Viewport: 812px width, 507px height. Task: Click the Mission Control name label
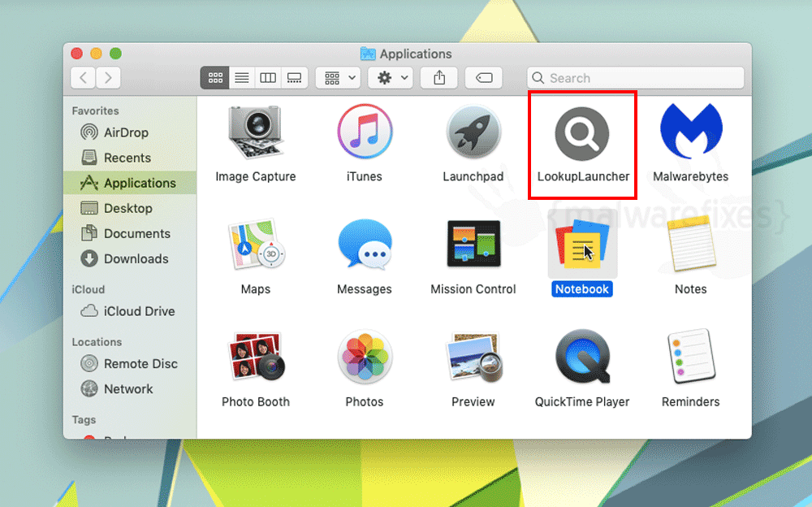coord(473,289)
